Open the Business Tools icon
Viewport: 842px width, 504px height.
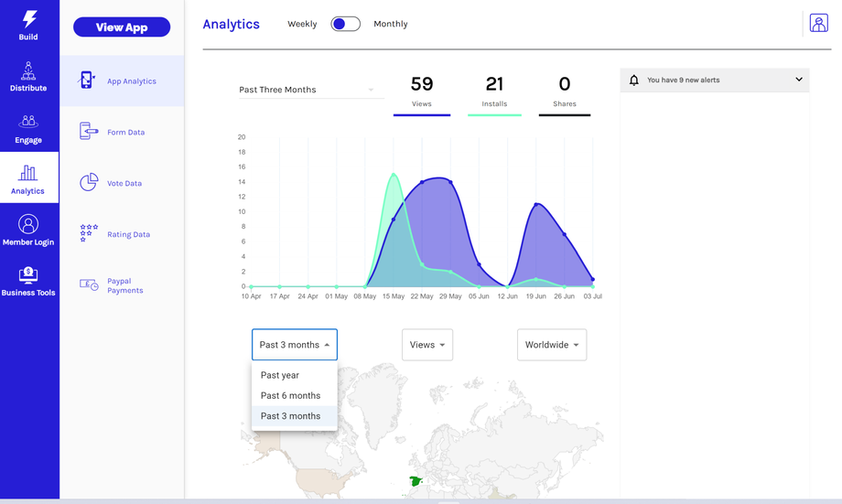tap(28, 274)
